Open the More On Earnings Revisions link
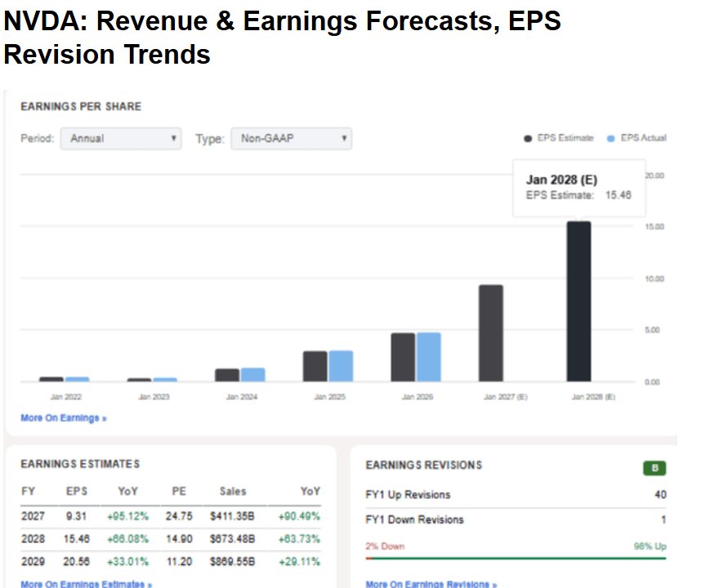The image size is (719, 588). pos(431,584)
